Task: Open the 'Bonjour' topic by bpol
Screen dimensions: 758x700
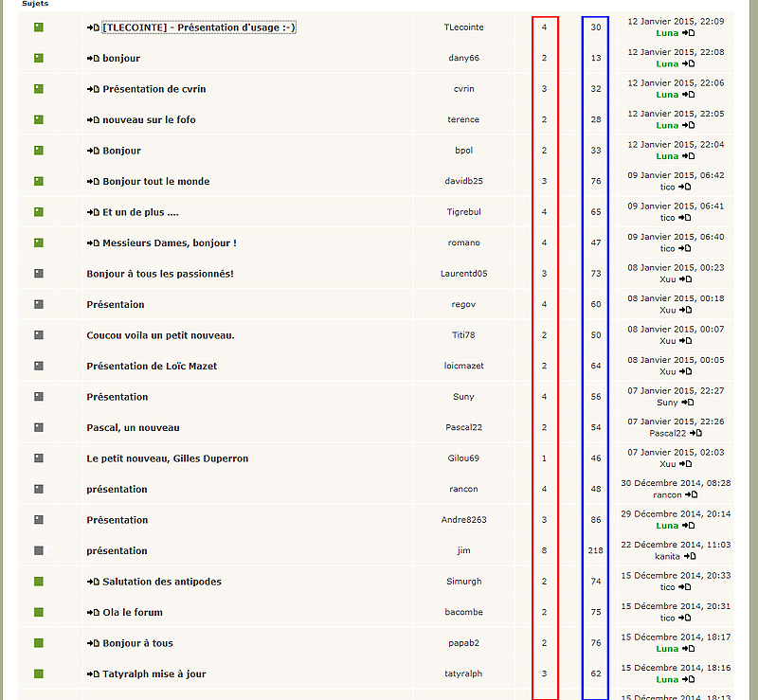Action: tap(122, 151)
